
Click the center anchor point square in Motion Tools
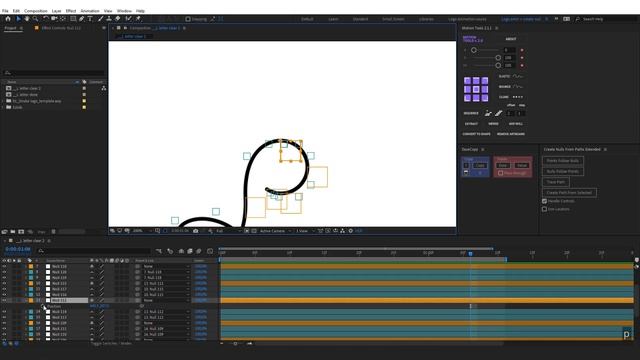pyautogui.click(x=476, y=89)
